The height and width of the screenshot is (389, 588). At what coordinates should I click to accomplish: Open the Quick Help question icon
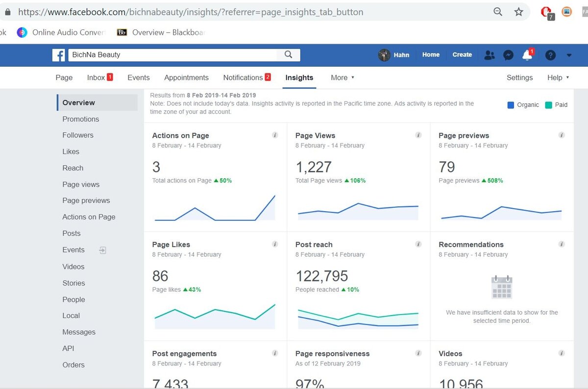click(x=550, y=55)
